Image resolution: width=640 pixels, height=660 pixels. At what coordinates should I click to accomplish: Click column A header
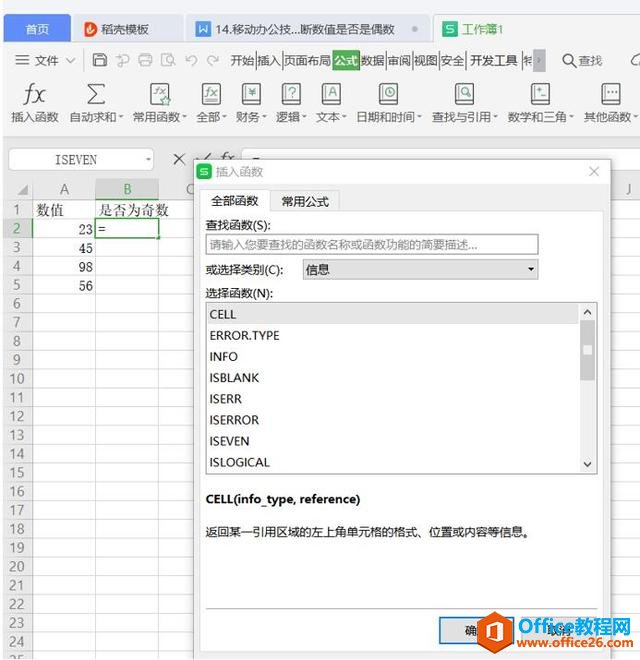click(64, 189)
